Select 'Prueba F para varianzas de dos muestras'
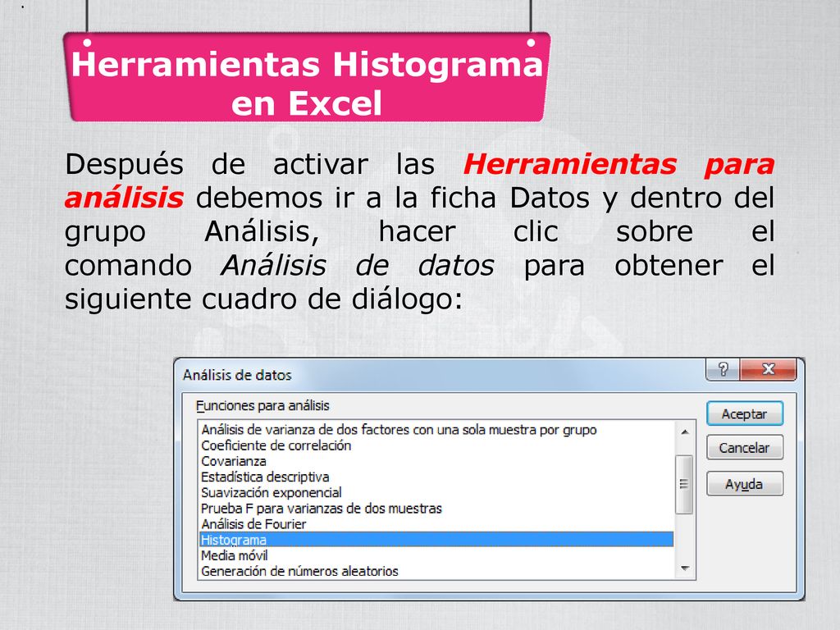840x630 pixels. (436, 509)
